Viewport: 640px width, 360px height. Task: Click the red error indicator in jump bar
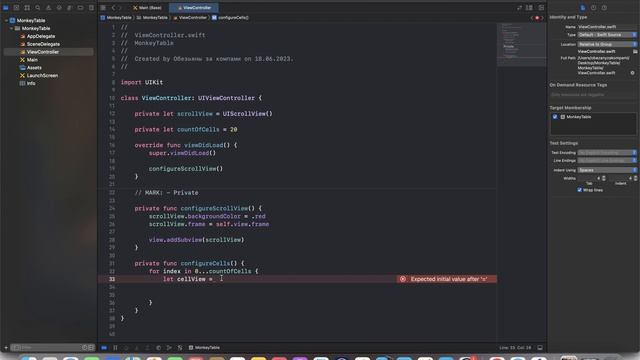537,18
